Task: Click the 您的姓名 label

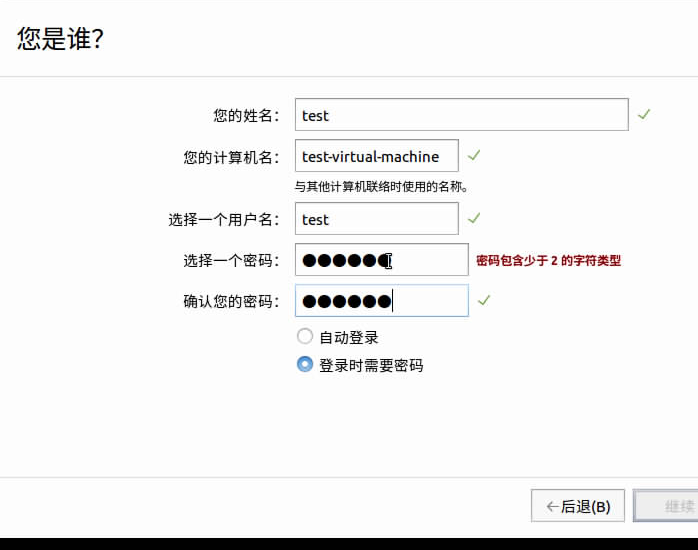Action: (246, 116)
